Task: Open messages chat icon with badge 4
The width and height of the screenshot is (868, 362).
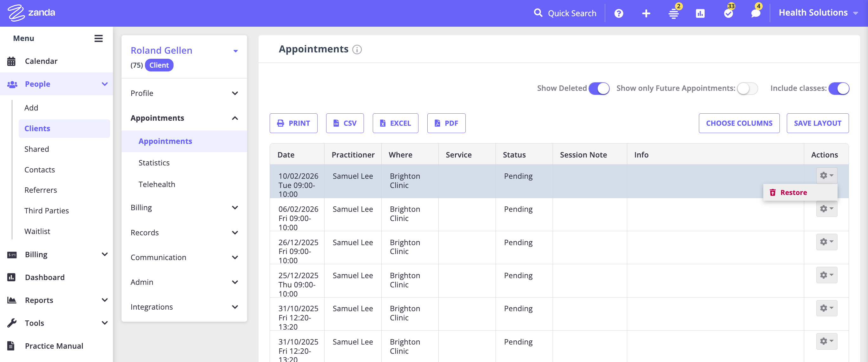Action: 755,13
